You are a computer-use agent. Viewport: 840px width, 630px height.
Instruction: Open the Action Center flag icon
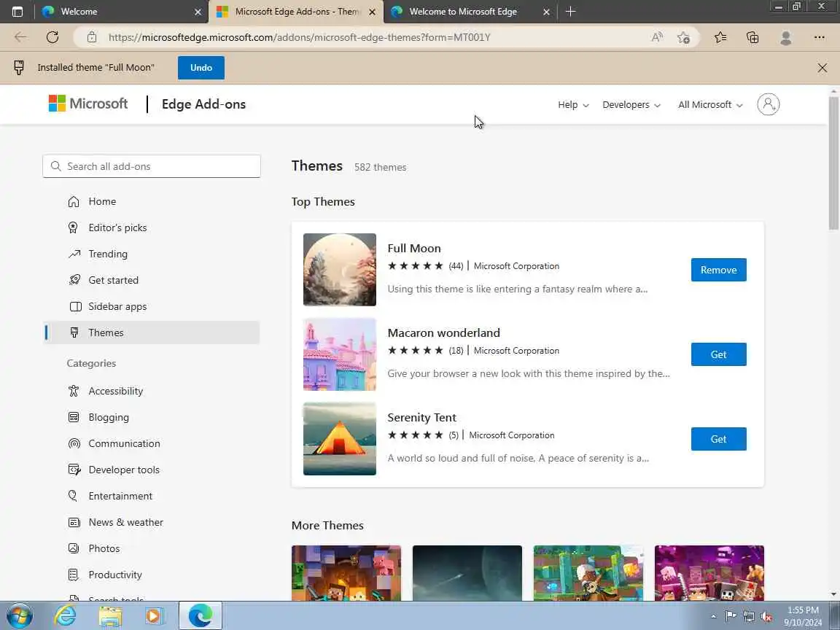pyautogui.click(x=730, y=616)
